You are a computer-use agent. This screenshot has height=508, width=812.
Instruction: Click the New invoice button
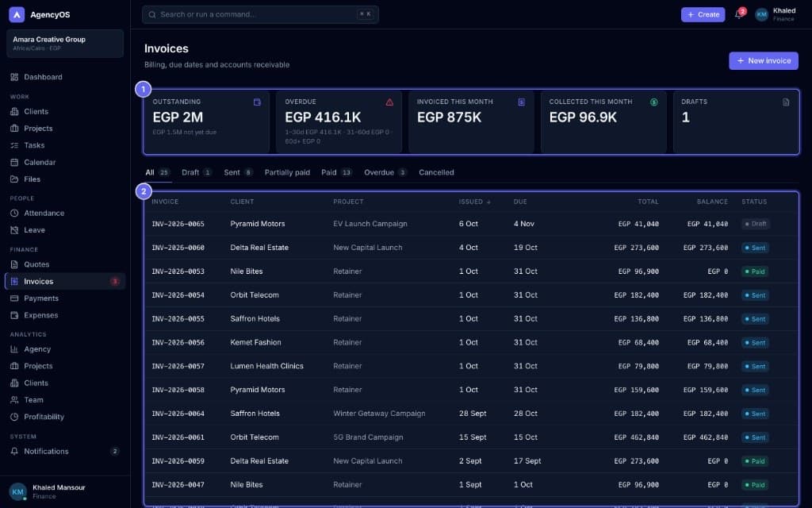(764, 60)
